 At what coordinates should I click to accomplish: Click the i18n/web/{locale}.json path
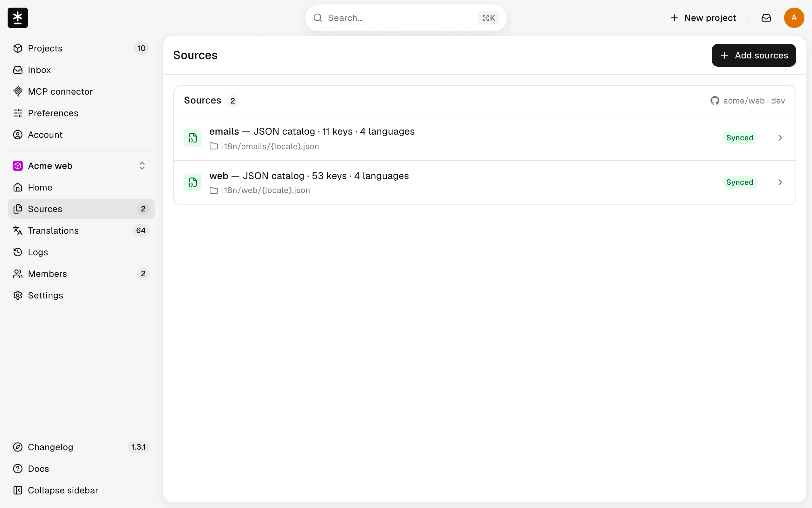tap(266, 190)
